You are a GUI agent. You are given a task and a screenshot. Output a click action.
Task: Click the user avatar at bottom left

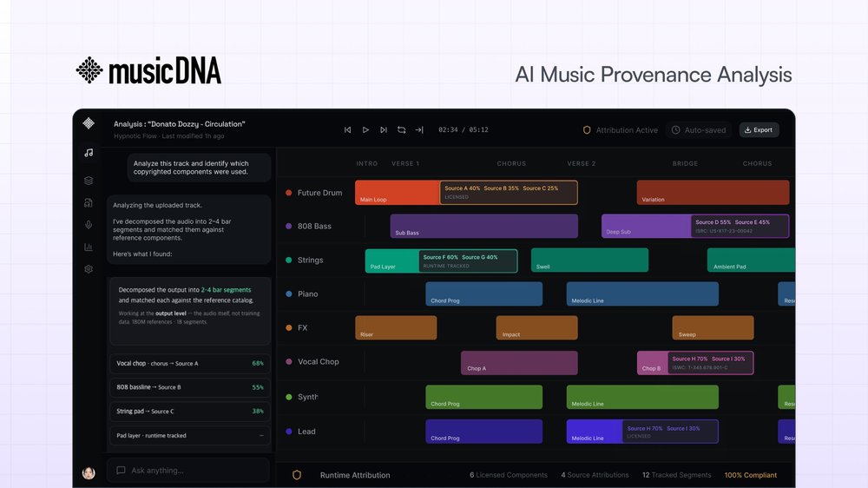[x=89, y=473]
